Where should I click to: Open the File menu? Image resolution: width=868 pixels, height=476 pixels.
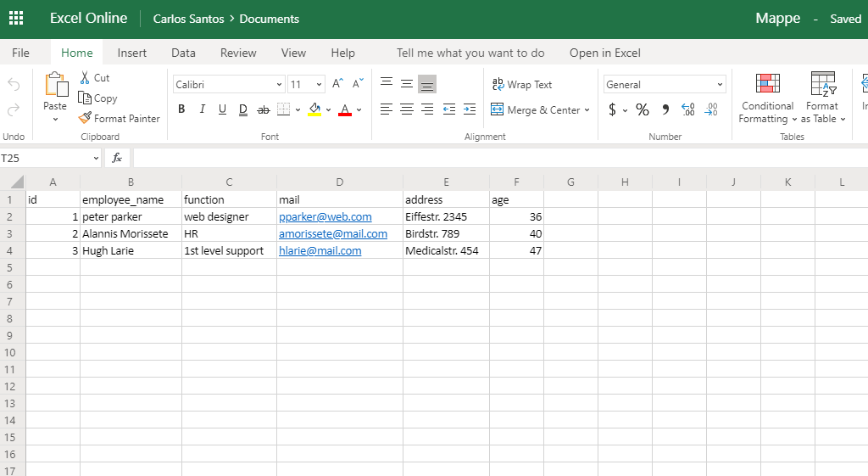pos(21,53)
